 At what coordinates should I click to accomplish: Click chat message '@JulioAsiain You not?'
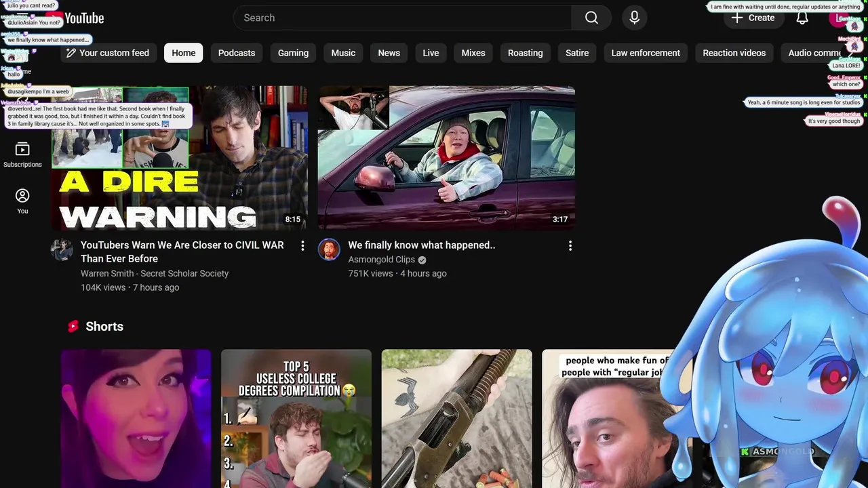pos(34,22)
